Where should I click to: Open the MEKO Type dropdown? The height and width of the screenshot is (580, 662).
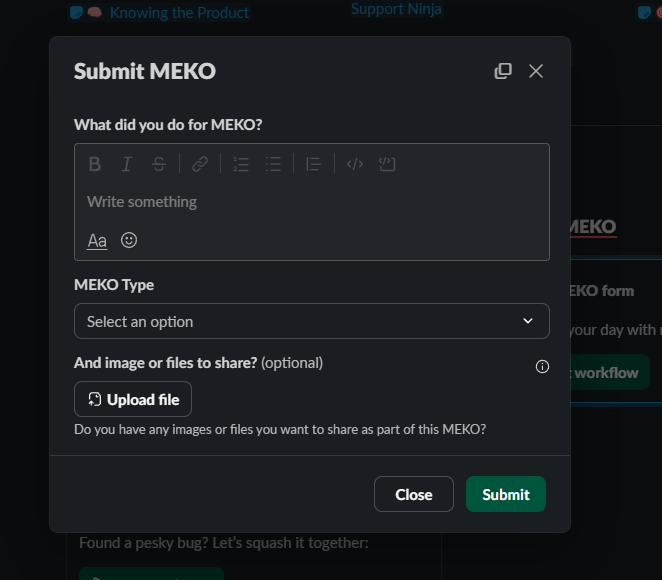(x=312, y=321)
